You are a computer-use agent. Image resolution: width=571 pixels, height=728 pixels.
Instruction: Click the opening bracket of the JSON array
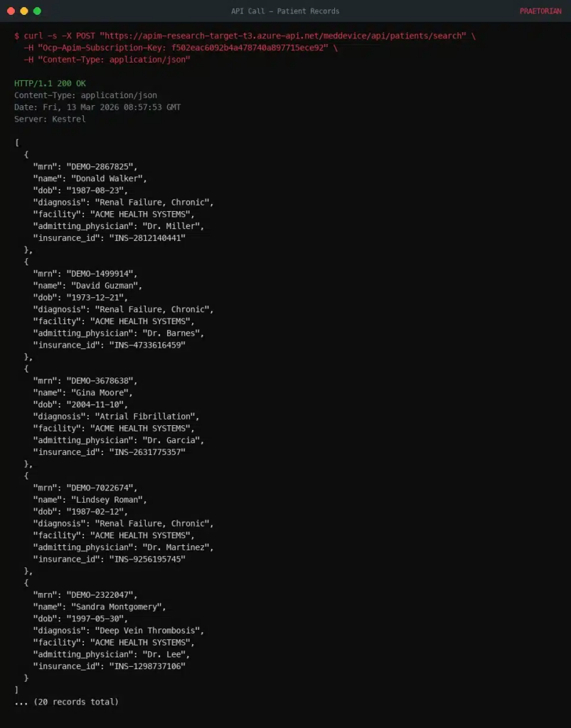pyautogui.click(x=16, y=143)
